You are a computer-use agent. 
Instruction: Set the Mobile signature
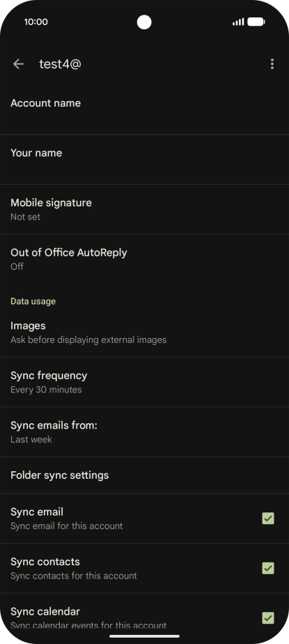[145, 209]
